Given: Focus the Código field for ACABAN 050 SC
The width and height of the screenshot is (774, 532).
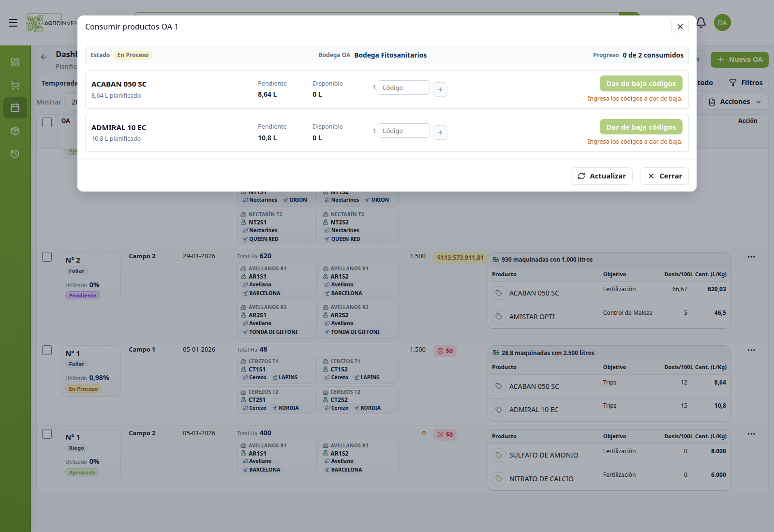Looking at the screenshot, I should tap(404, 88).
